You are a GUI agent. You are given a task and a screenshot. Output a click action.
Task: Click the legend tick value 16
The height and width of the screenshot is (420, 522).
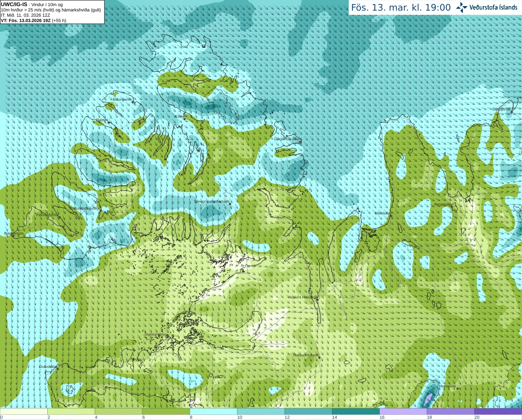tap(382, 417)
